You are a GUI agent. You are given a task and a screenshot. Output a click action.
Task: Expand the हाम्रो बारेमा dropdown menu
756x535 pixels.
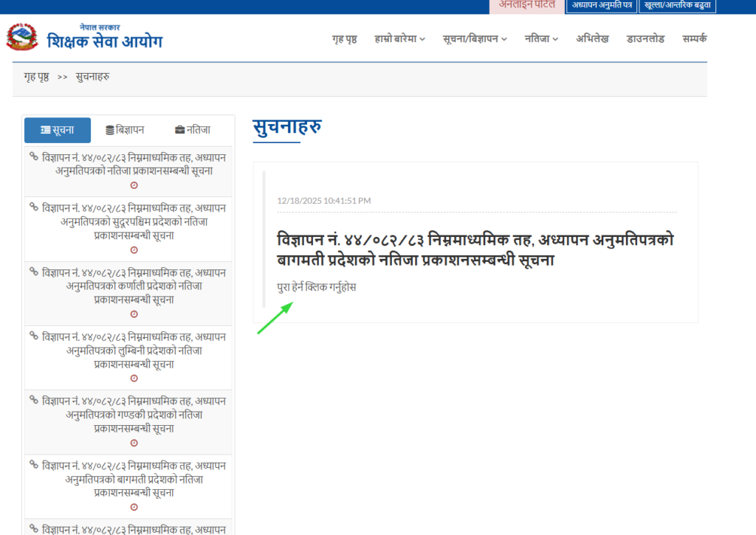tap(399, 39)
